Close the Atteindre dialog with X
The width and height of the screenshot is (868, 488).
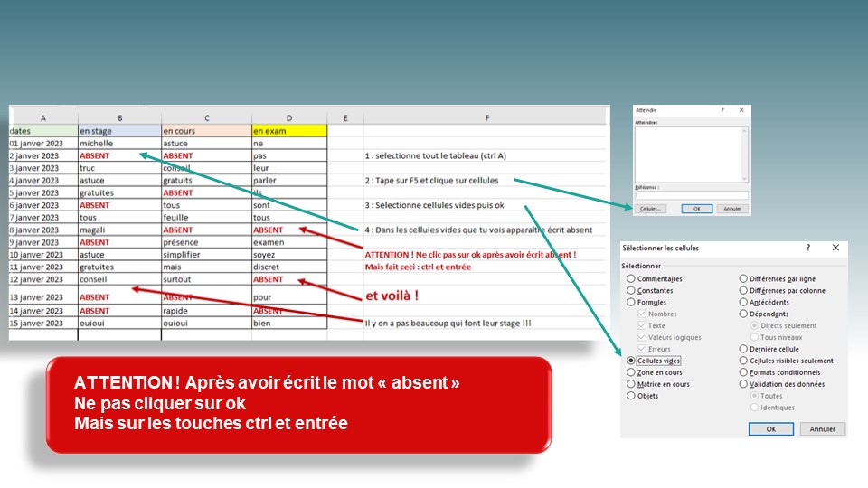pyautogui.click(x=741, y=110)
